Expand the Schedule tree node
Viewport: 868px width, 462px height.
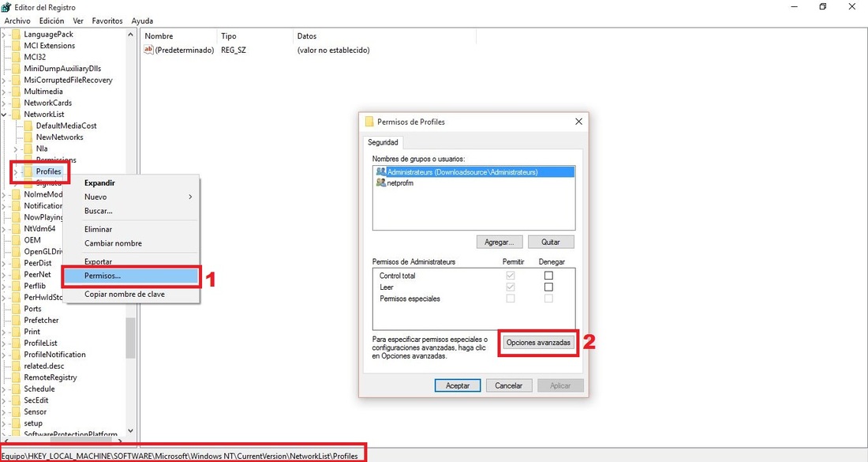coord(4,389)
